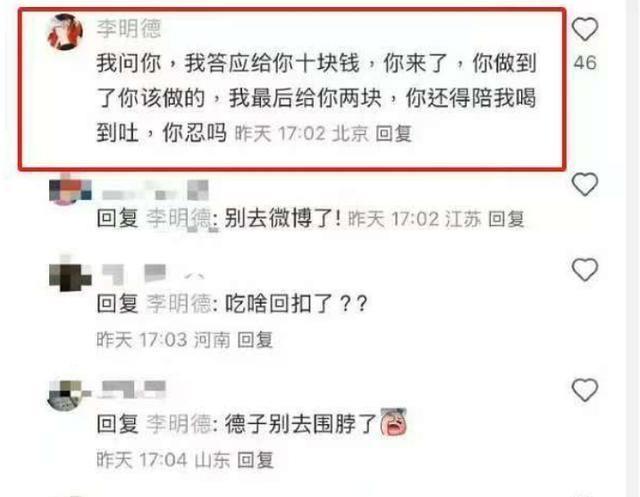The height and width of the screenshot is (497, 640).
Task: Click the comment text '我问你，我答应给你十块钱'
Action: point(228,63)
